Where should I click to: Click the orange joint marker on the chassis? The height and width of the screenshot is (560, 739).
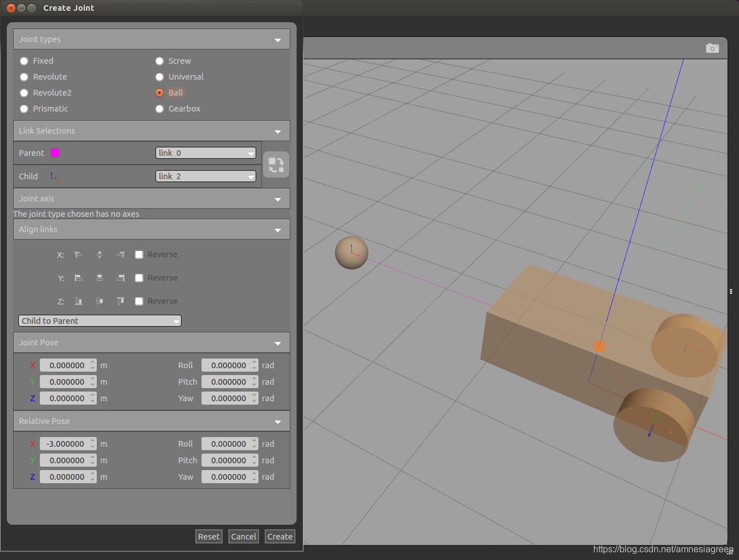click(599, 346)
